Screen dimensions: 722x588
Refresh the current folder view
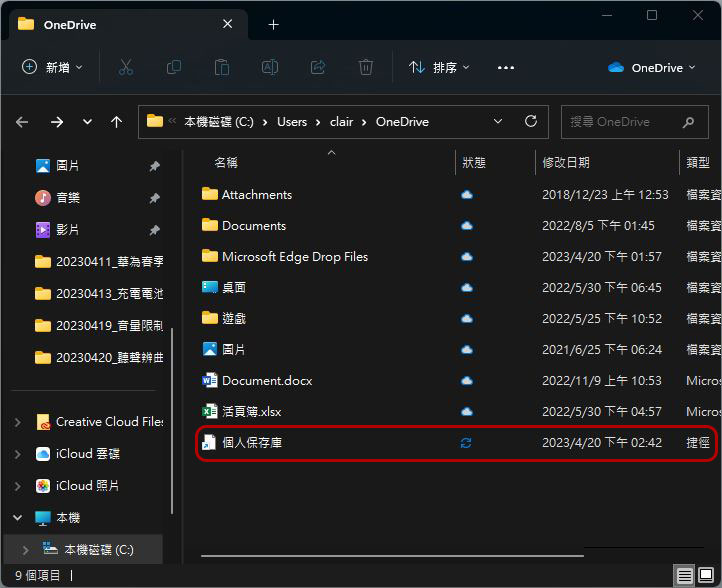[x=530, y=121]
